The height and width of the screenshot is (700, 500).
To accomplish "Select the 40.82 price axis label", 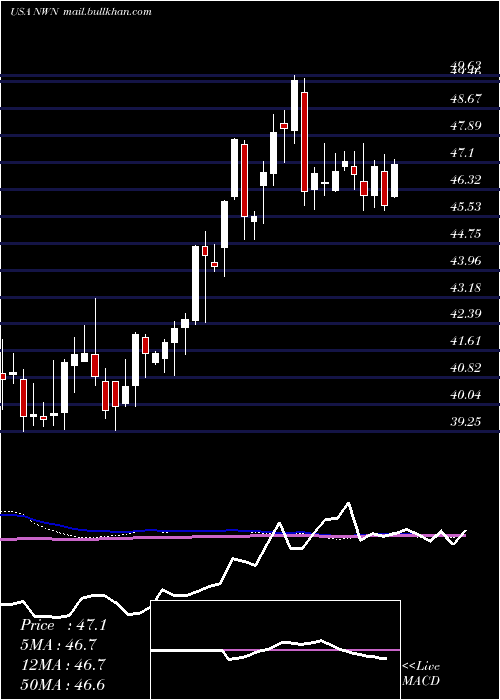I will click(466, 368).
